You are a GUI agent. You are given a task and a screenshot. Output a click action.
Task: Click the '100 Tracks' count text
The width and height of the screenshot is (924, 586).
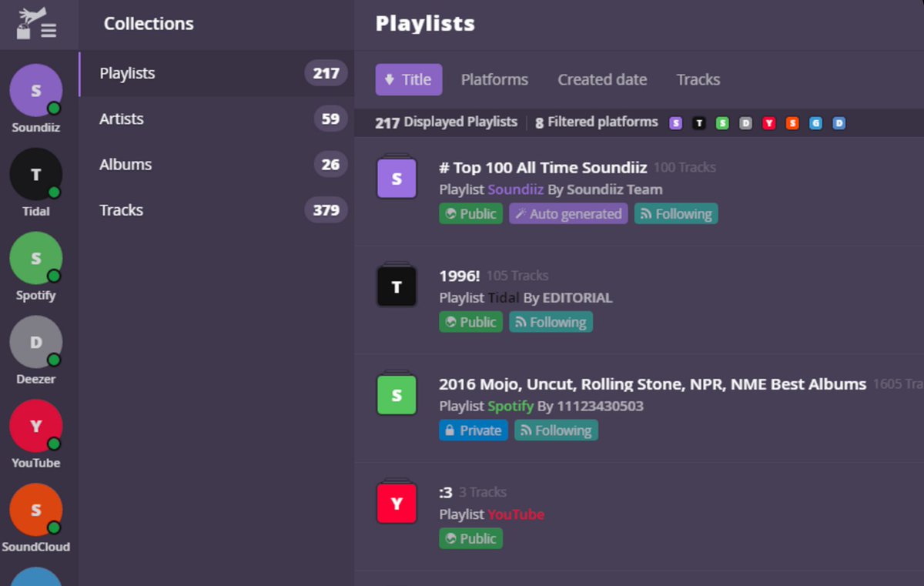[x=685, y=168]
